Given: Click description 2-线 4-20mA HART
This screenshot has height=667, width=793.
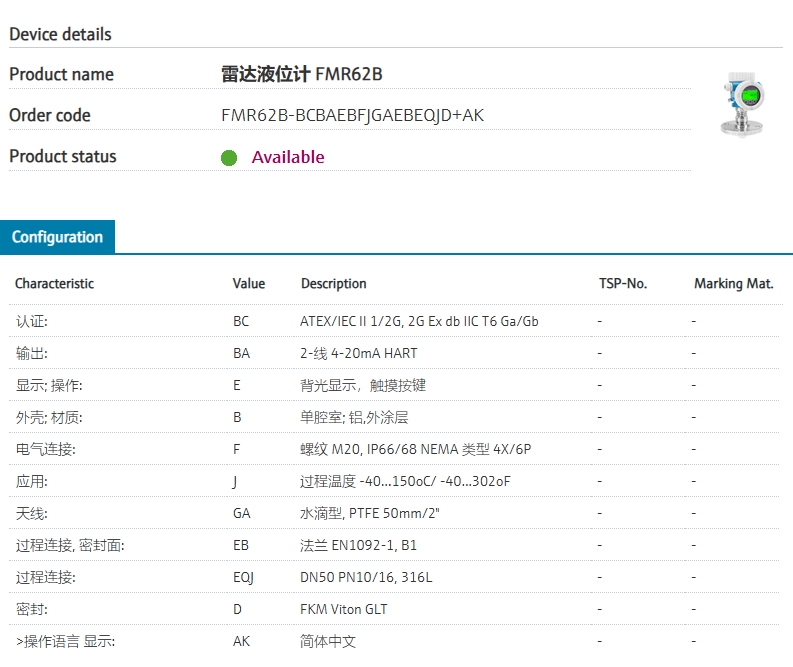Looking at the screenshot, I should point(359,353).
